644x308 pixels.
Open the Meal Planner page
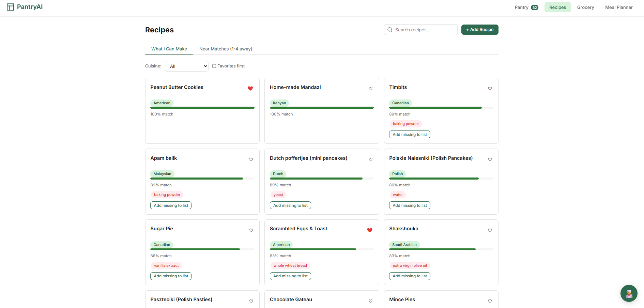tap(619, 7)
